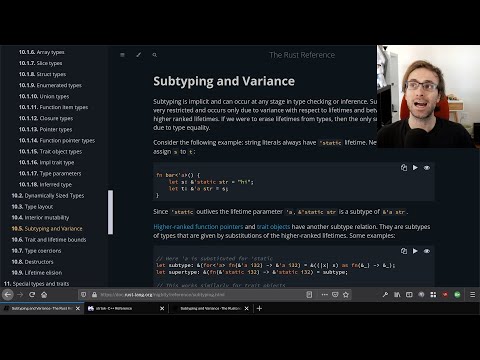The height and width of the screenshot is (360, 480).
Task: Open the browser home page icon
Action: 44,295
